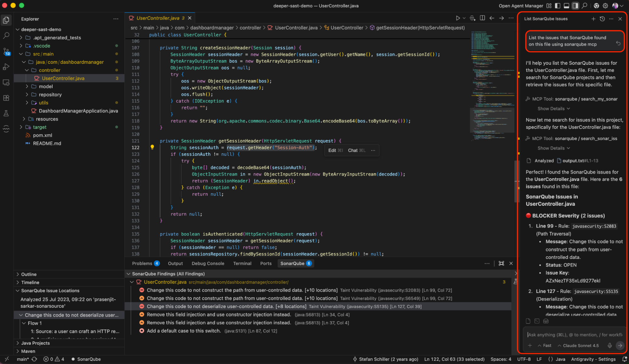The height and width of the screenshot is (364, 629).
Task: Click the Open Agent Manager button
Action: tap(520, 6)
